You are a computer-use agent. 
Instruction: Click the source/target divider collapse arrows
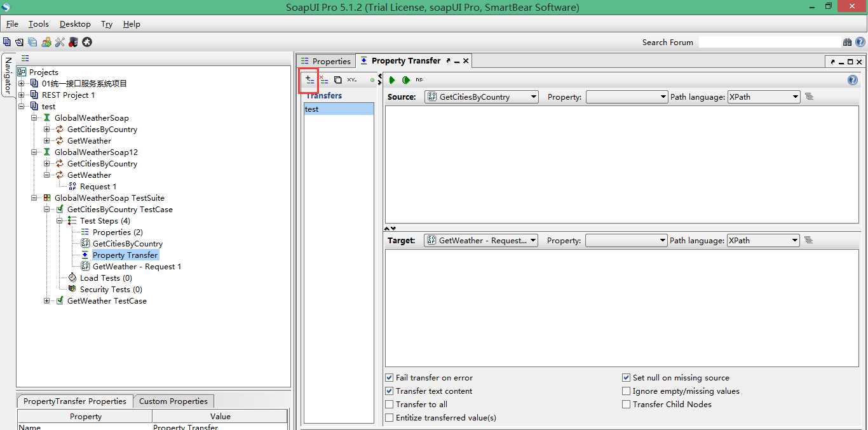pyautogui.click(x=390, y=228)
